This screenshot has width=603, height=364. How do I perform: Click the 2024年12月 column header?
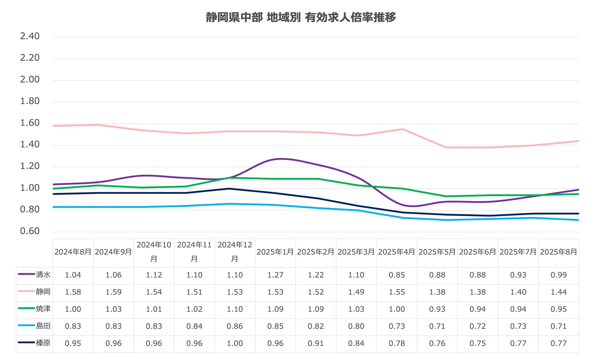(x=235, y=252)
